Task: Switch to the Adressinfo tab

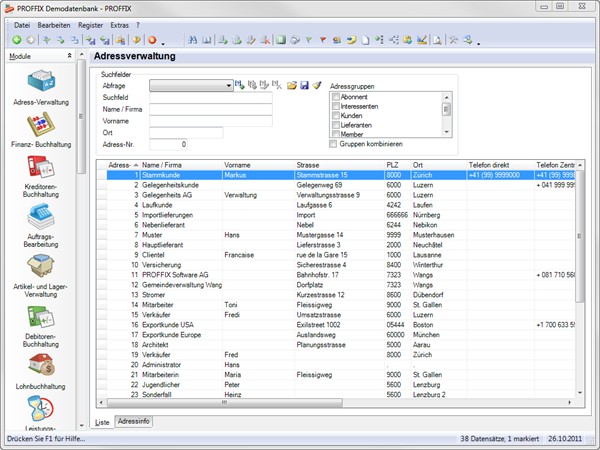Action: coord(134,421)
